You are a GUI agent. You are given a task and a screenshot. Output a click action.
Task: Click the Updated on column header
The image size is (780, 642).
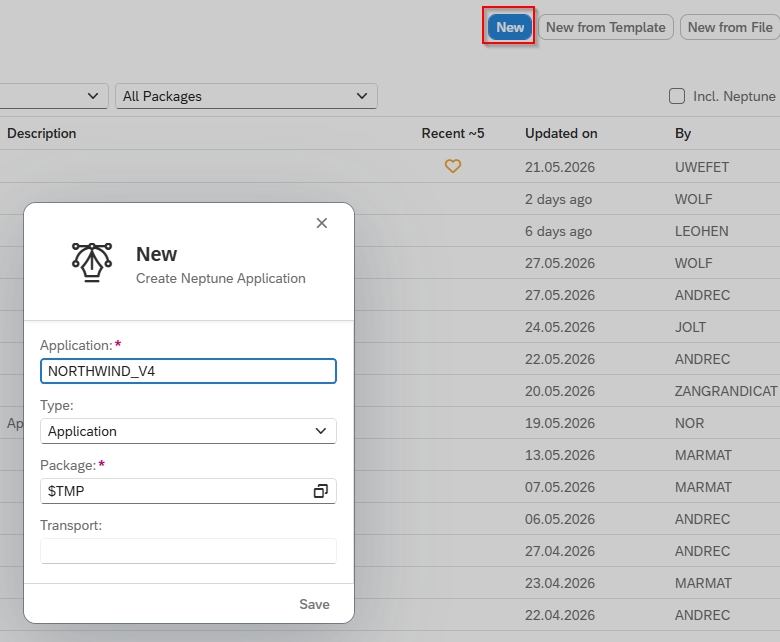tap(561, 133)
